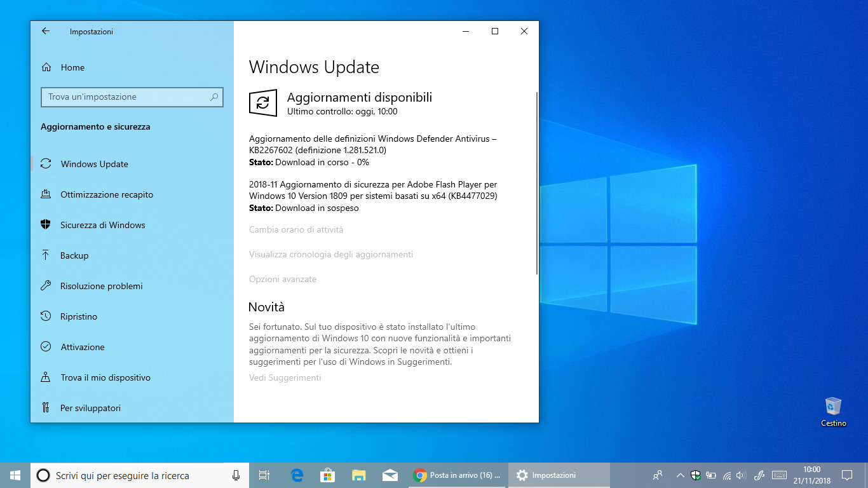Image resolution: width=868 pixels, height=488 pixels.
Task: Click Vedi Suggerimenti link
Action: [x=285, y=377]
